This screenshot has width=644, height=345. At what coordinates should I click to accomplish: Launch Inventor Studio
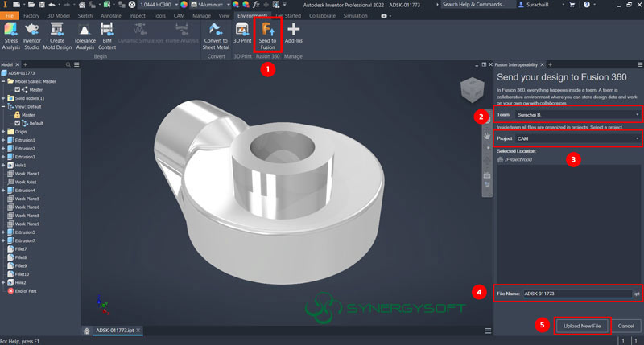(31, 36)
